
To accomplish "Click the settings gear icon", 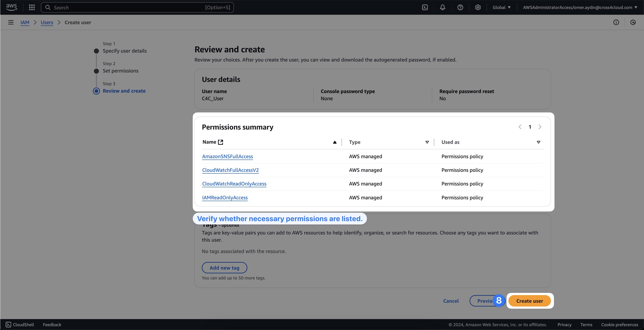I will [x=477, y=7].
